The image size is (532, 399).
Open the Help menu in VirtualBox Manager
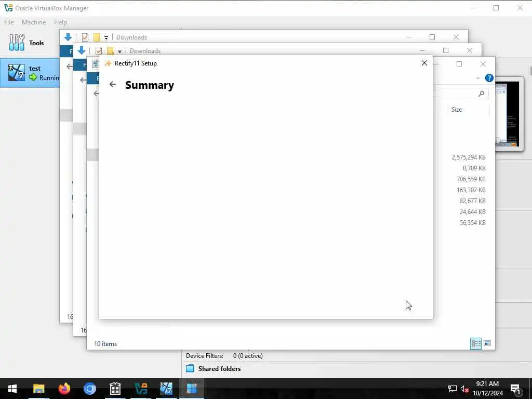point(60,22)
